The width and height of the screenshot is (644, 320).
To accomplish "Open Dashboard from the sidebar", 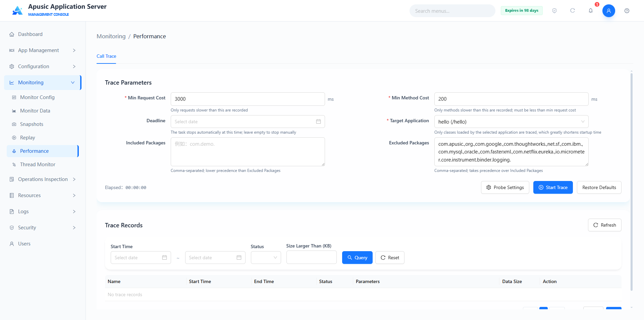I will coord(43,34).
